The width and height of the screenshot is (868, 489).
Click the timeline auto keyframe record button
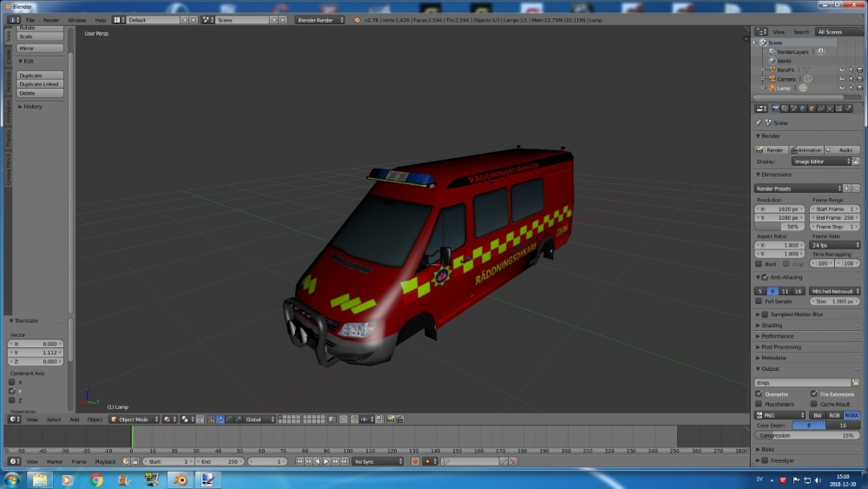(x=415, y=461)
